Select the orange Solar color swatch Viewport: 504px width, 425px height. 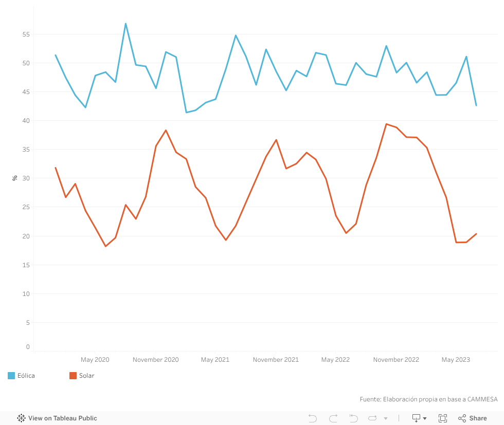pos(73,376)
